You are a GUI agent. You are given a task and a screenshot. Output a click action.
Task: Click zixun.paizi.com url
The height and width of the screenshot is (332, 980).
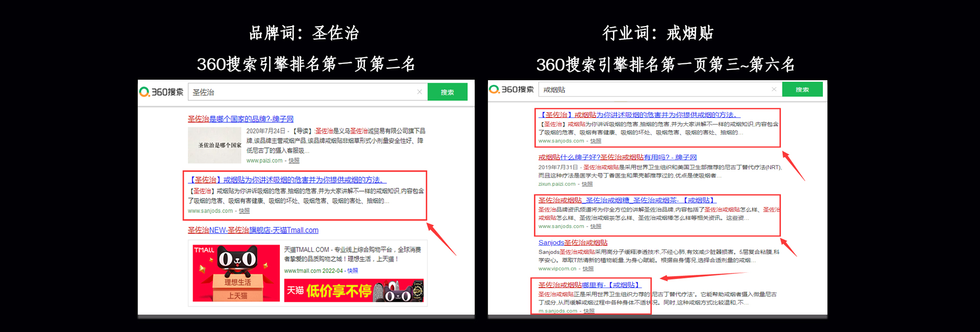[x=557, y=184]
